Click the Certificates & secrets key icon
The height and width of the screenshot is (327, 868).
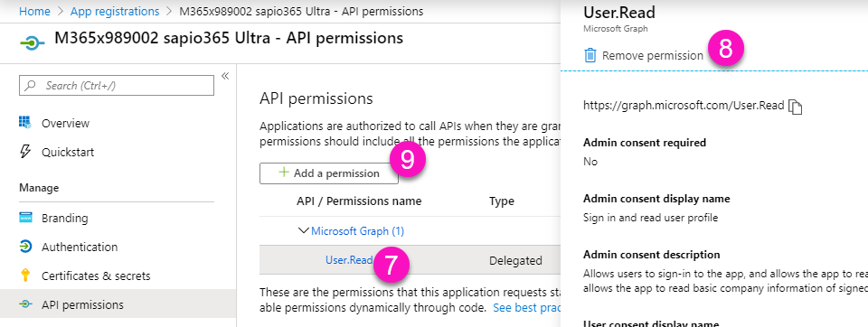[x=25, y=276]
